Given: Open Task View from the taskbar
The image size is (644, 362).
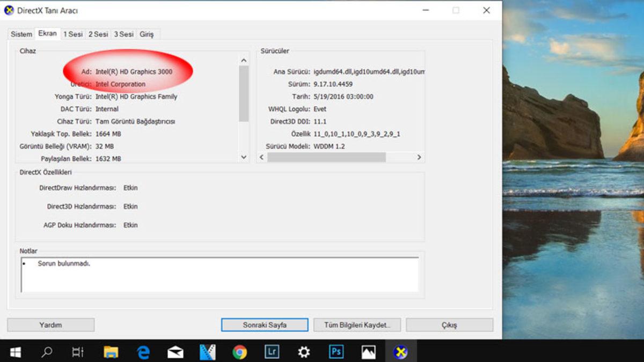Looking at the screenshot, I should pyautogui.click(x=78, y=352).
